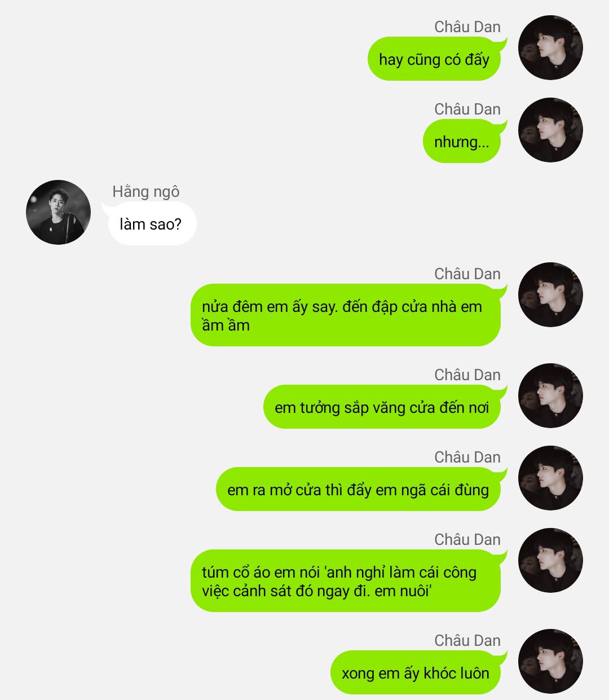609x700 pixels.
Task: Open Hằng ngô's profile picture
Action: (58, 212)
